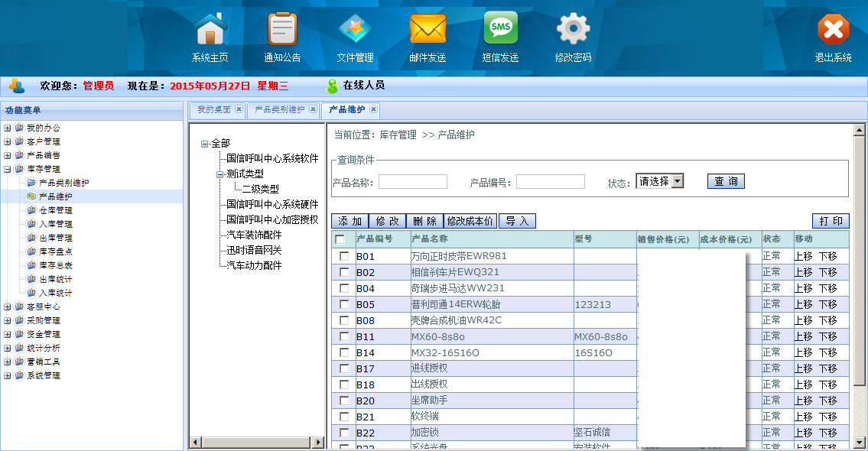
Task: Click the 在线人员 user icon
Action: pyautogui.click(x=332, y=86)
